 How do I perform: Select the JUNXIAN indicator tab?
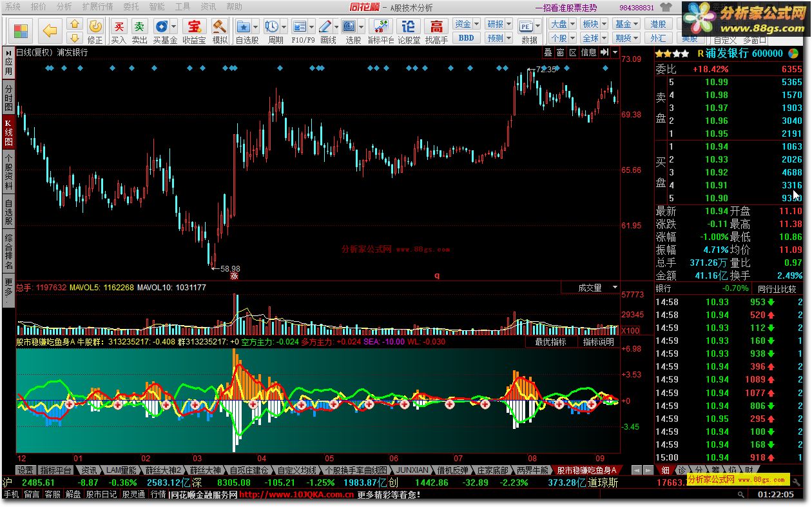tap(411, 470)
